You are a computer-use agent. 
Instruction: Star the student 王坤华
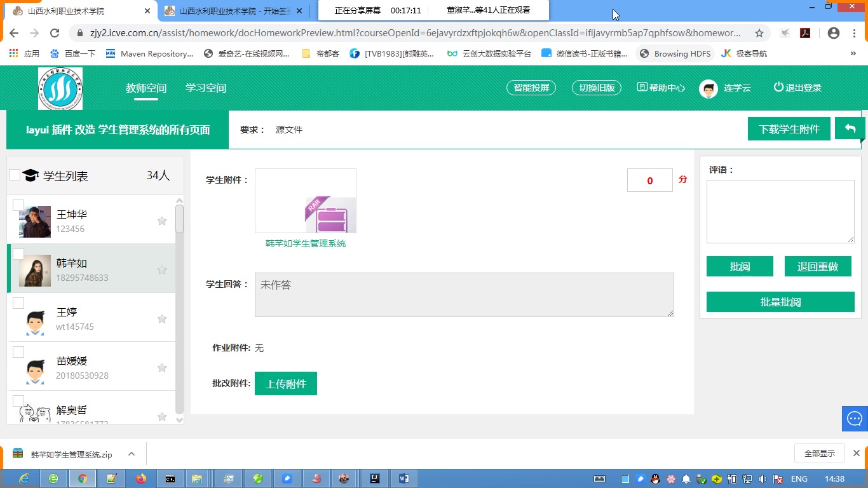161,220
